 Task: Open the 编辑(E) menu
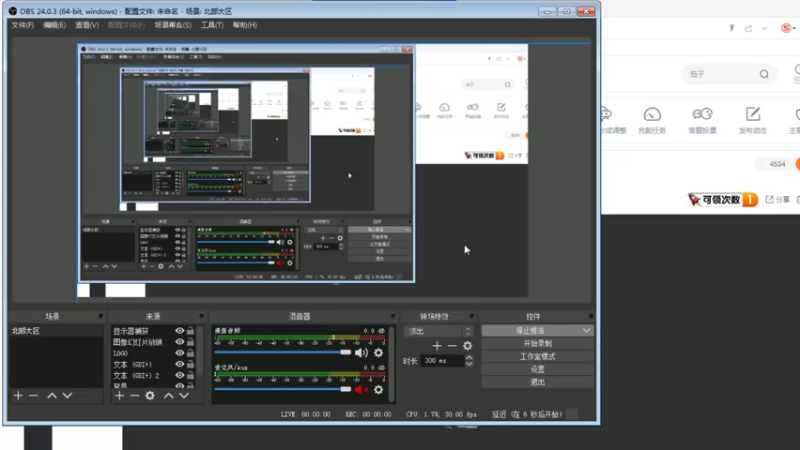click(x=54, y=25)
